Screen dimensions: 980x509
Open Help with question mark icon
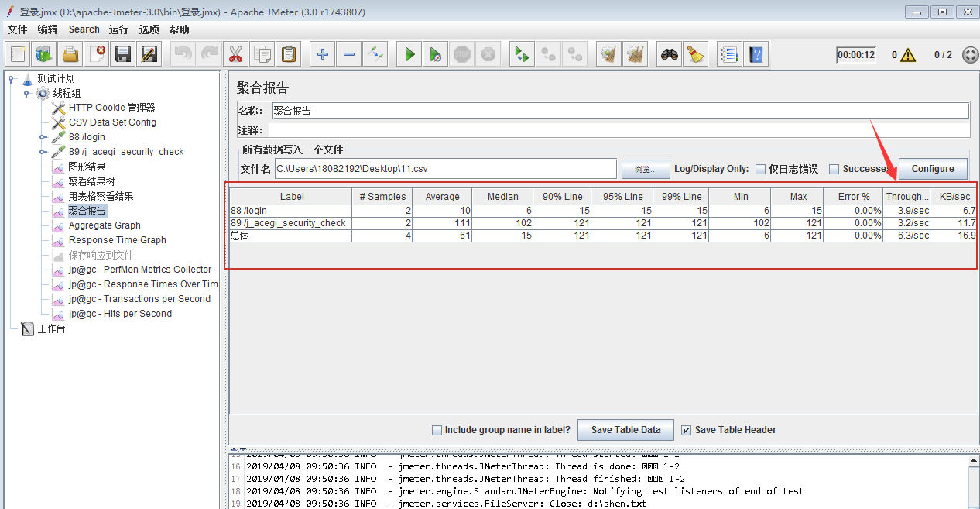point(756,54)
